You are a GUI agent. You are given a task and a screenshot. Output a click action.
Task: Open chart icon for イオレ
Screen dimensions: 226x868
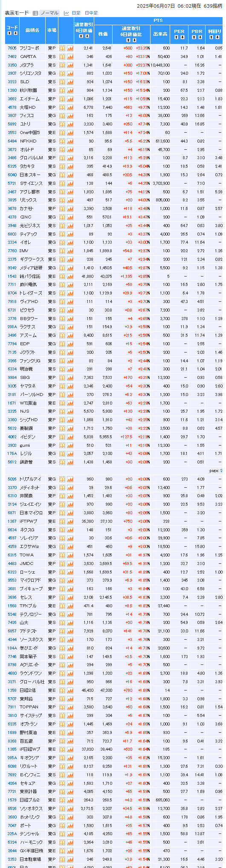point(70,242)
